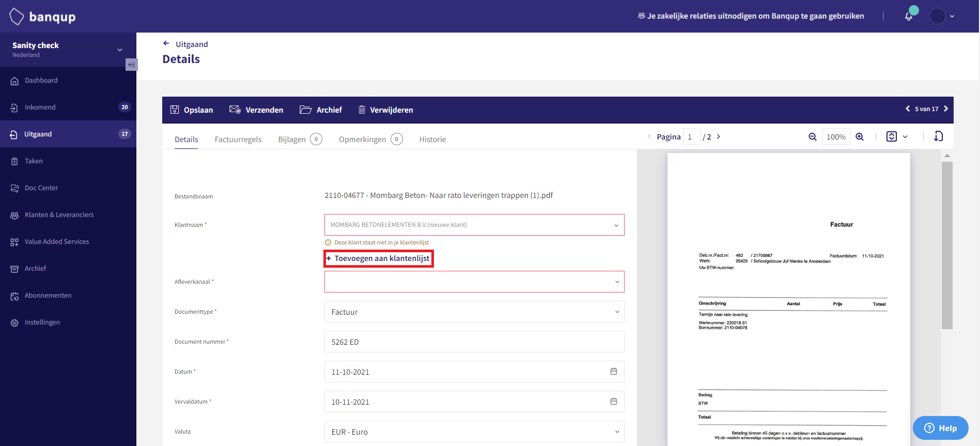Open the user avatar menu
Image resolution: width=980 pixels, height=446 pixels.
pos(942,16)
